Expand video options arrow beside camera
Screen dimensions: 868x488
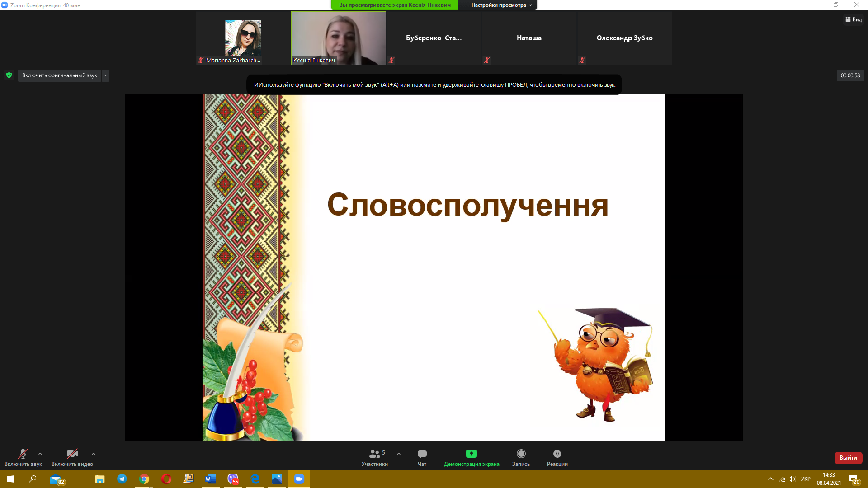[x=94, y=454]
